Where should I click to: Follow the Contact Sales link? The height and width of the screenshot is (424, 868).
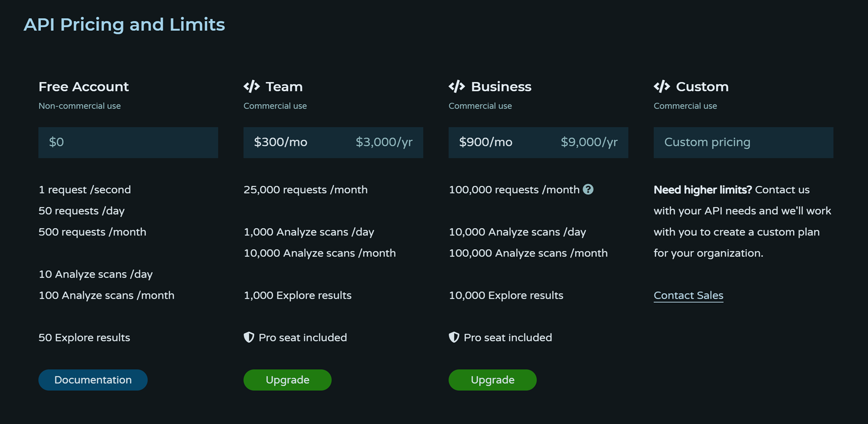688,295
